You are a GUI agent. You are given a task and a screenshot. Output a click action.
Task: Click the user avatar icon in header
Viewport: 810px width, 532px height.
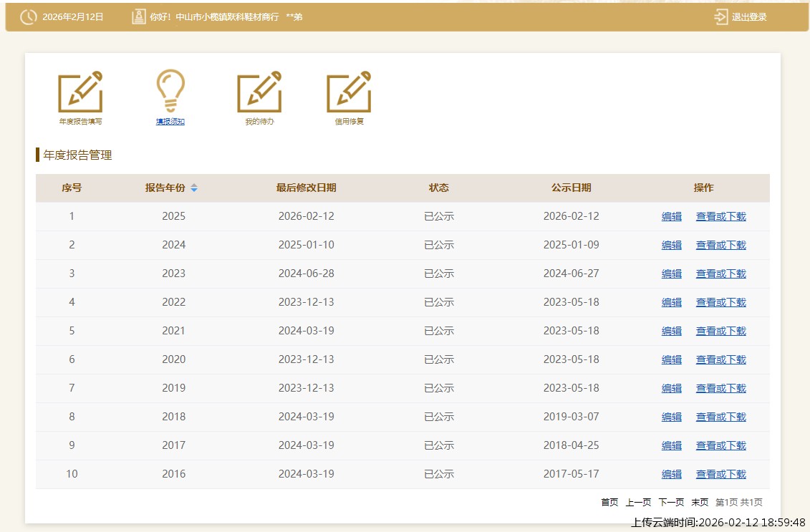(138, 17)
